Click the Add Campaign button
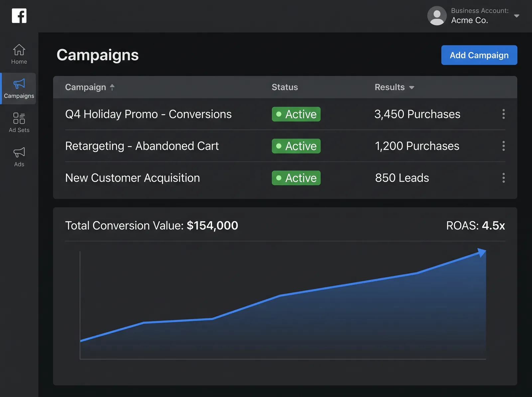 tap(479, 55)
